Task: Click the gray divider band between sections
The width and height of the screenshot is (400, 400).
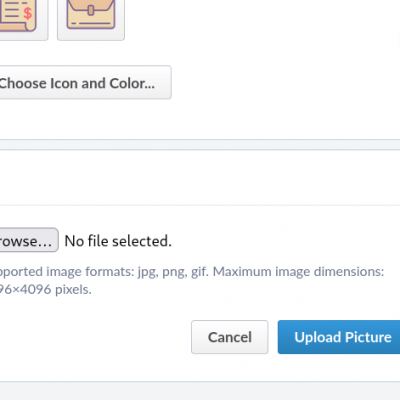Action: tap(200, 145)
